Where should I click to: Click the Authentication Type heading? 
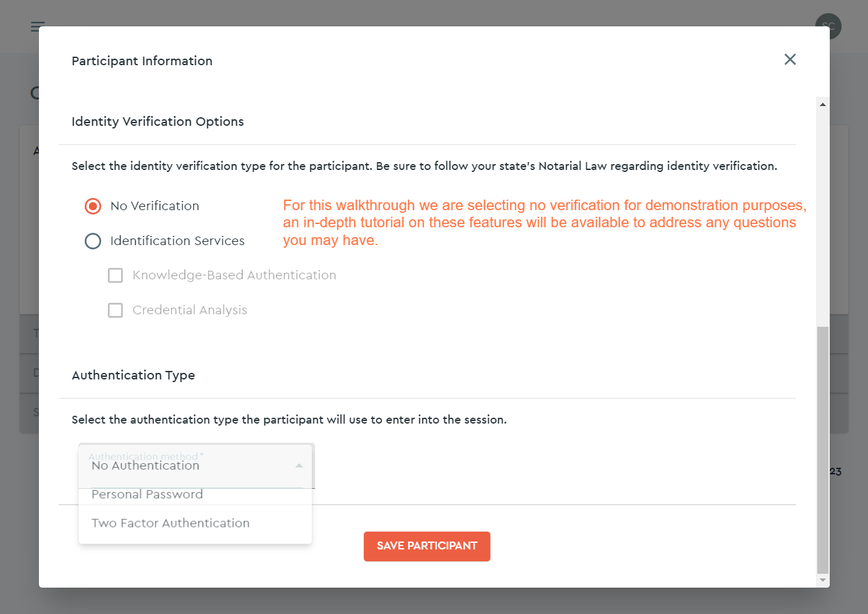pyautogui.click(x=133, y=376)
